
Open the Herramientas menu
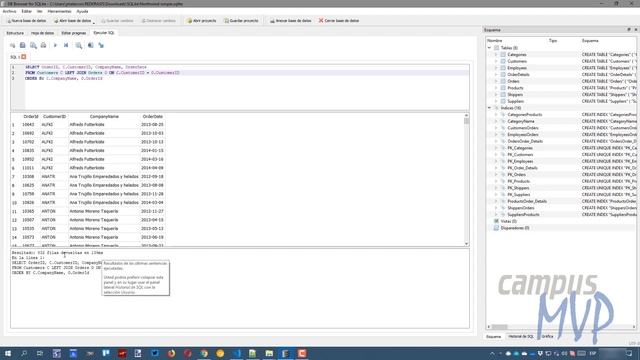click(59, 11)
